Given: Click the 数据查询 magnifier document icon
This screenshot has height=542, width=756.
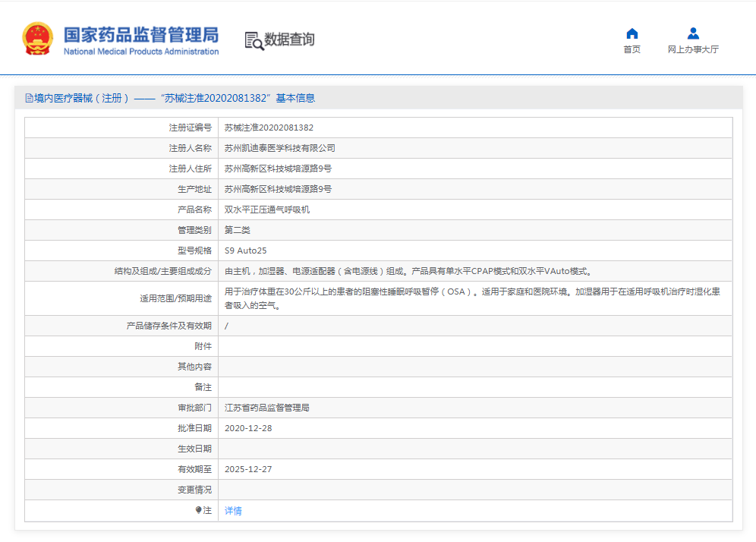Looking at the screenshot, I should pyautogui.click(x=254, y=41).
